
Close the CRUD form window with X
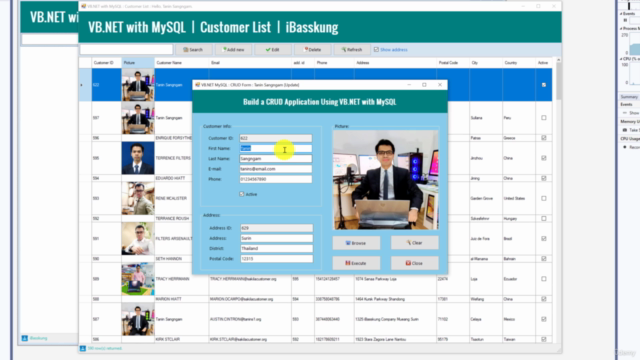pos(440,85)
